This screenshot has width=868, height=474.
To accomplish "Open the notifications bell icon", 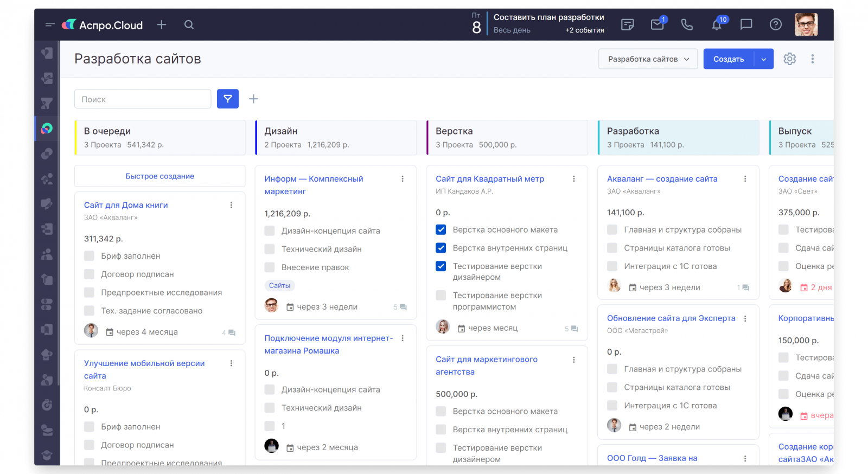I will 717,24.
